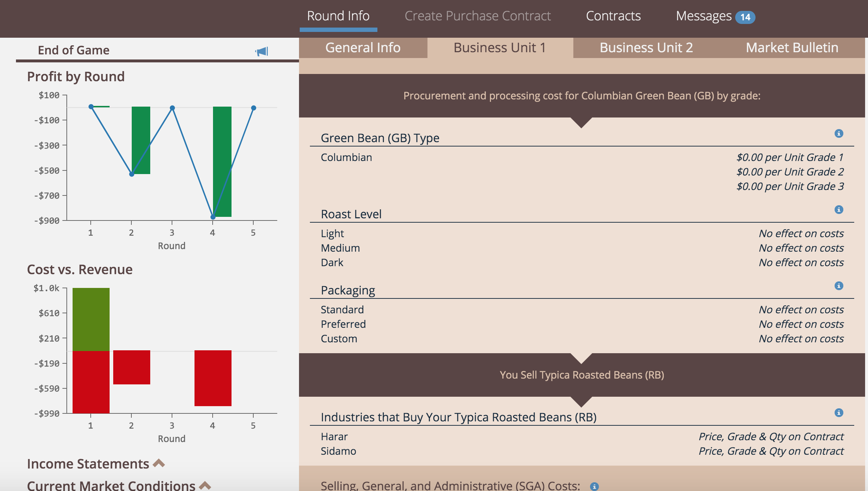This screenshot has height=491, width=868.
Task: Click the Sidamo industry entry
Action: (x=339, y=451)
